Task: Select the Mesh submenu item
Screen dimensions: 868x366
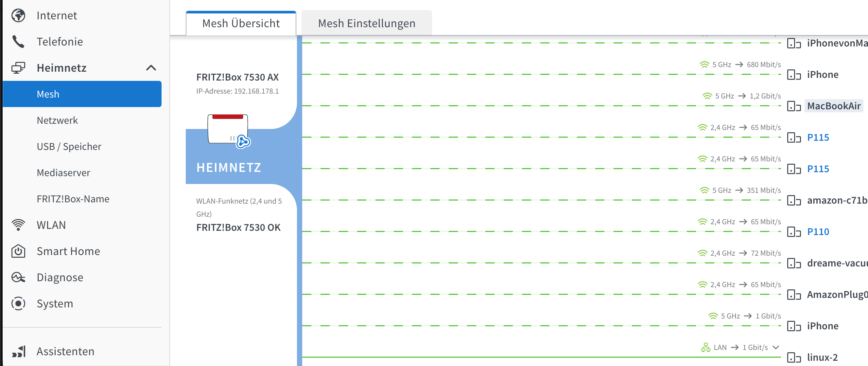Action: pyautogui.click(x=82, y=94)
